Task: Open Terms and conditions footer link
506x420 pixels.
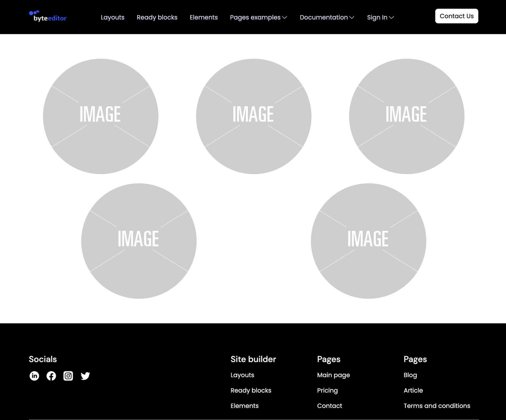Action: 437,405
